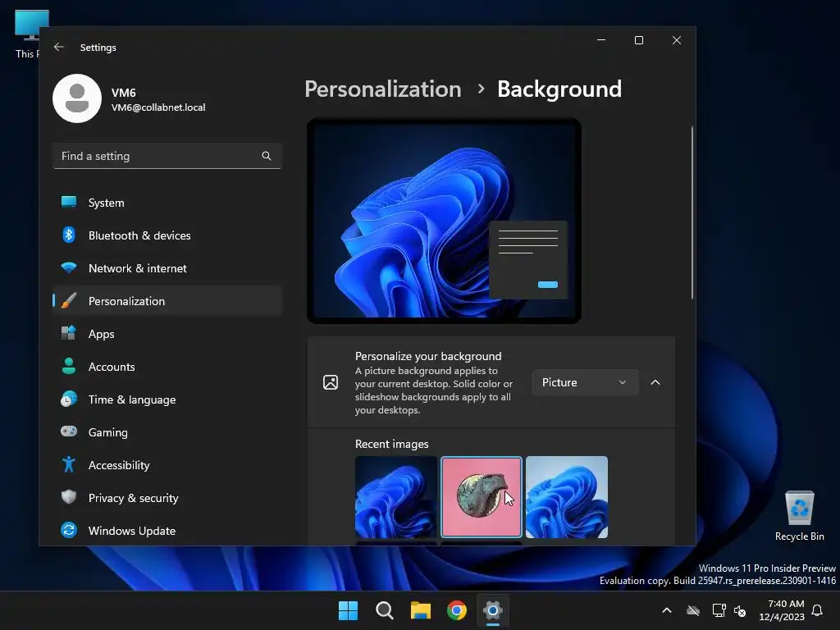
Task: Click the back arrow in Settings
Action: pyautogui.click(x=59, y=47)
